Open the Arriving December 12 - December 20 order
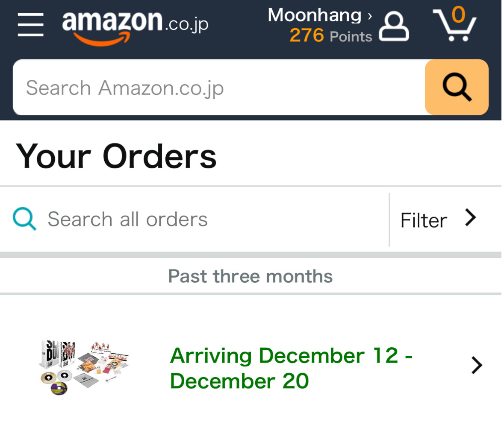Screen dimensions: 504x425 (x=291, y=368)
